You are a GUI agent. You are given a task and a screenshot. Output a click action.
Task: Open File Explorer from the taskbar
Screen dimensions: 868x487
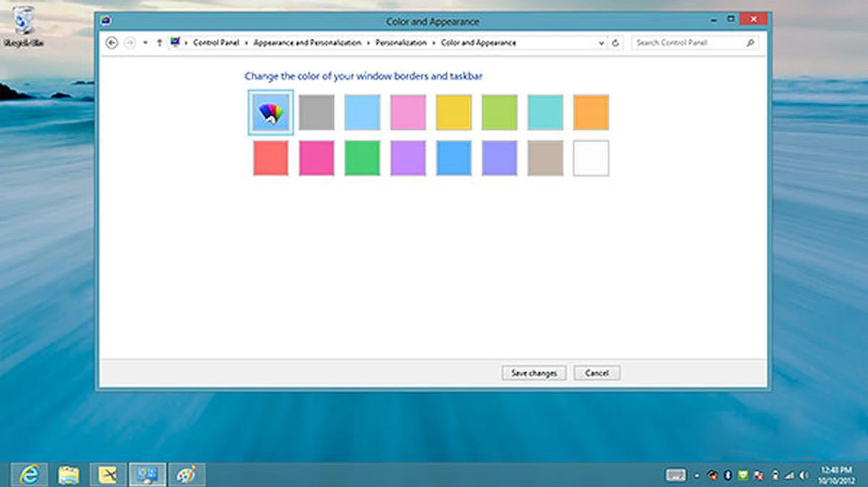click(69, 475)
